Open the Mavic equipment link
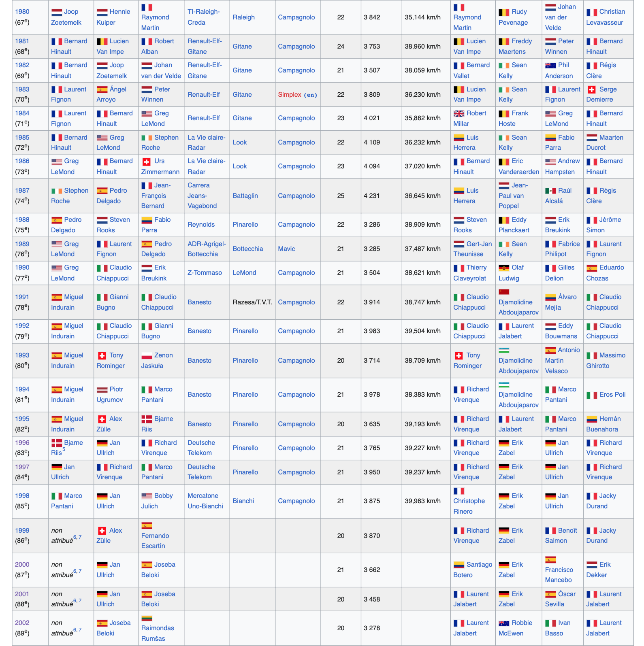This screenshot has width=644, height=646. (x=286, y=249)
